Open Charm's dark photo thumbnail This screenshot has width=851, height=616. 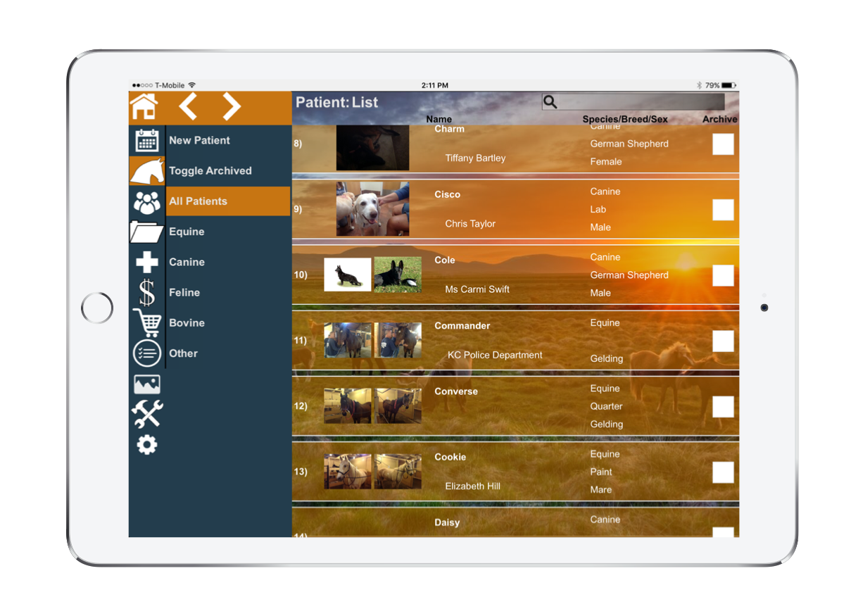pyautogui.click(x=372, y=148)
